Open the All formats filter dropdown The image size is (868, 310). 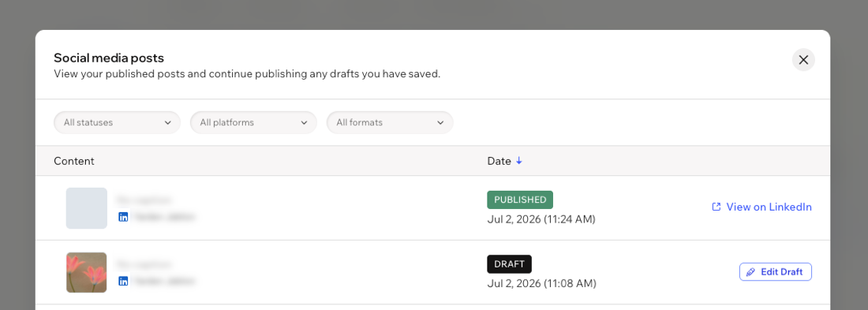(390, 122)
